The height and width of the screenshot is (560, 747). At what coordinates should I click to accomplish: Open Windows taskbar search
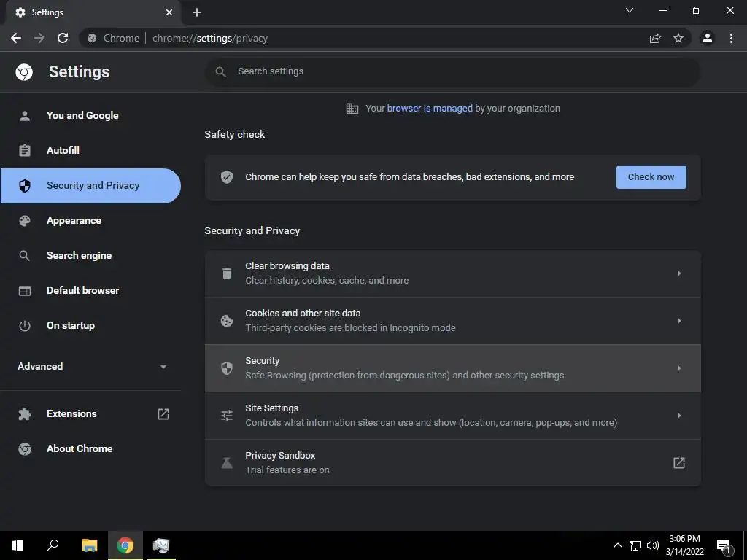(53, 545)
